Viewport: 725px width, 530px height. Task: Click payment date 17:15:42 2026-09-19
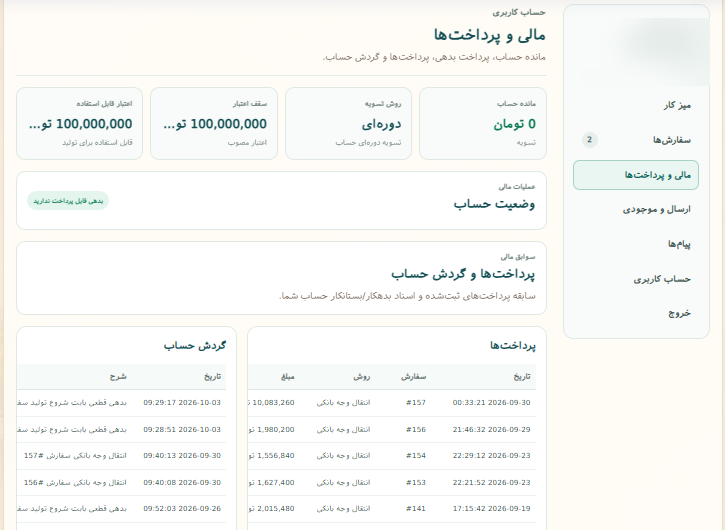(x=492, y=508)
